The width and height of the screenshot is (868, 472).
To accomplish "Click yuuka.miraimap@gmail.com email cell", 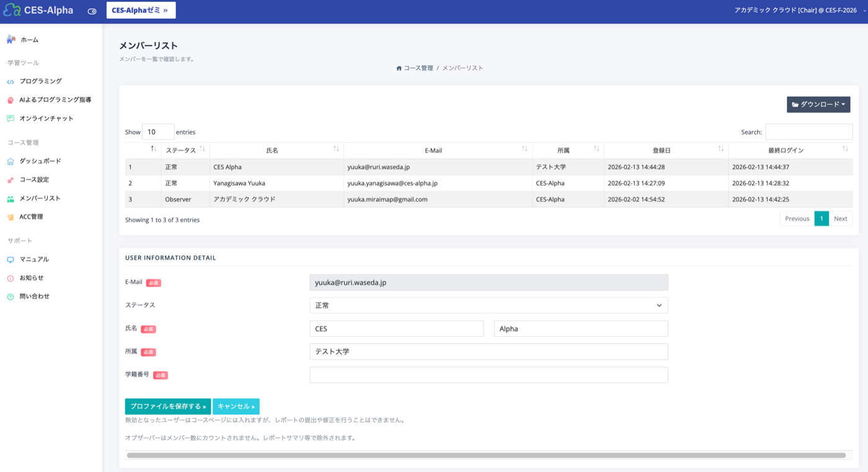I will tap(438, 199).
